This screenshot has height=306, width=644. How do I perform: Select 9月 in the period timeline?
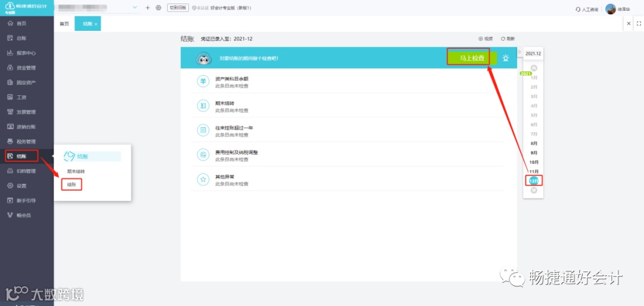pyautogui.click(x=534, y=152)
